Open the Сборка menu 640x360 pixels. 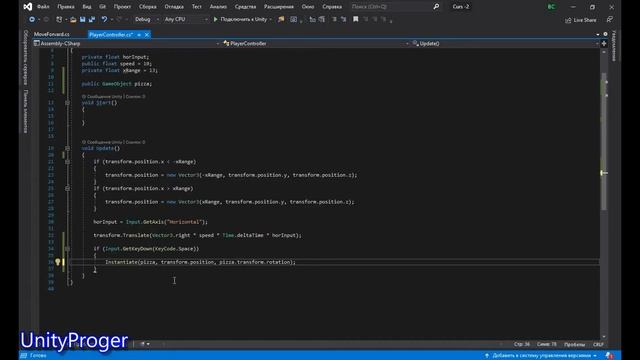147,7
